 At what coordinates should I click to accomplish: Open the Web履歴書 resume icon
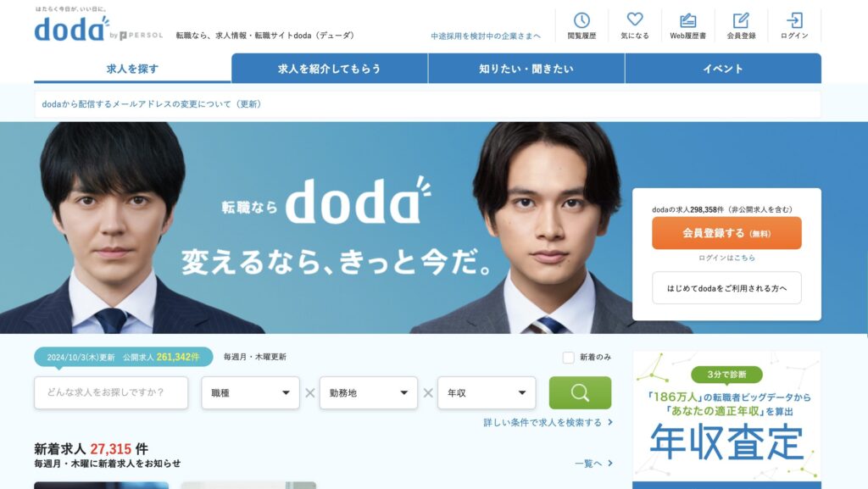tap(687, 20)
